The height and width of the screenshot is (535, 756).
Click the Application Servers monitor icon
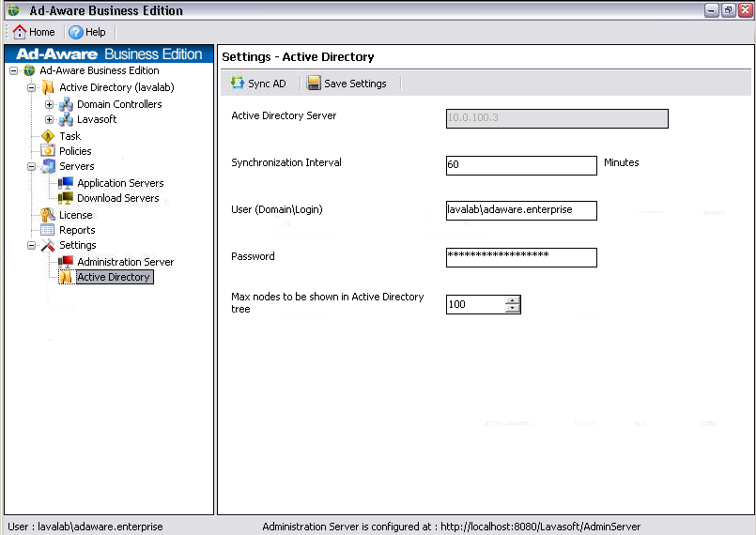tap(66, 183)
